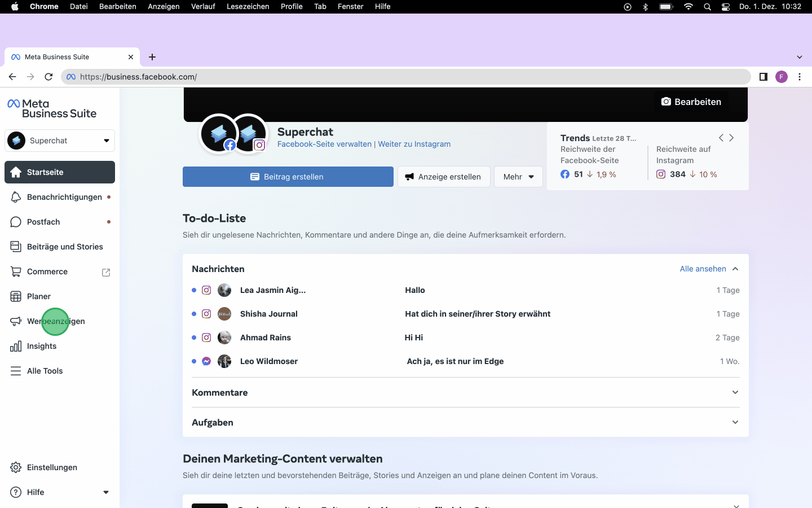Click Bearbeiten on the cover photo

[691, 102]
